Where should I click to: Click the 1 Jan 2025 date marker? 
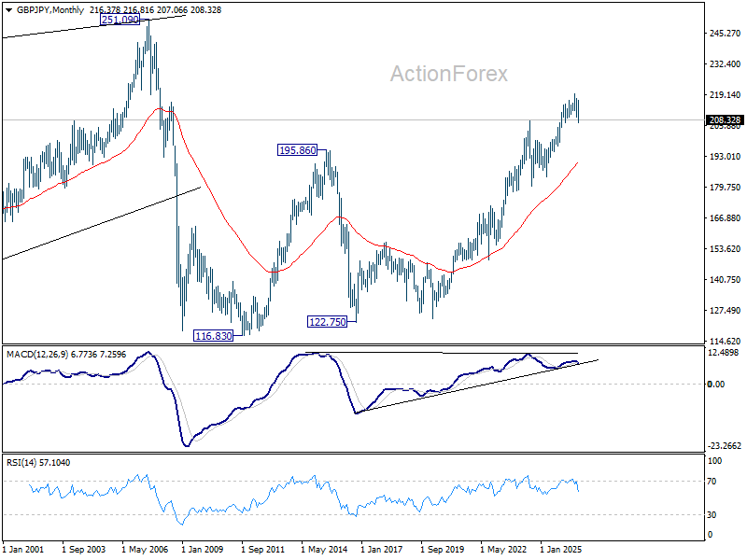(x=561, y=549)
